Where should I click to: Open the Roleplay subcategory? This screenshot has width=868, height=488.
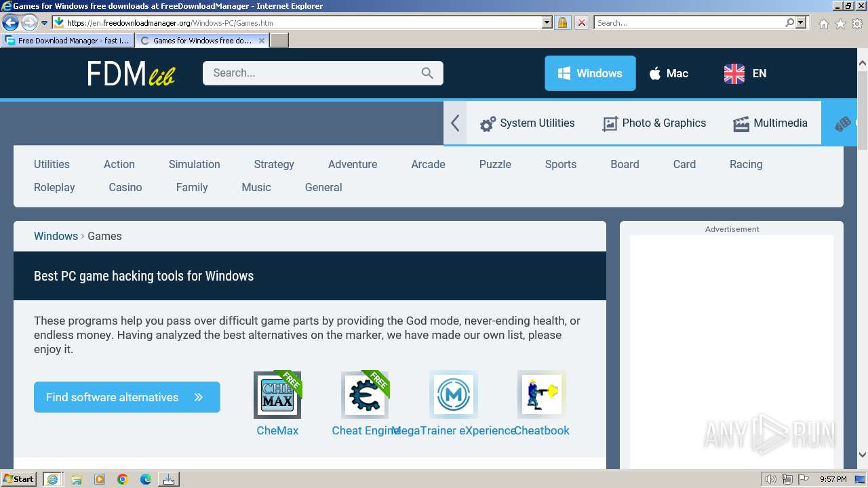click(x=54, y=187)
